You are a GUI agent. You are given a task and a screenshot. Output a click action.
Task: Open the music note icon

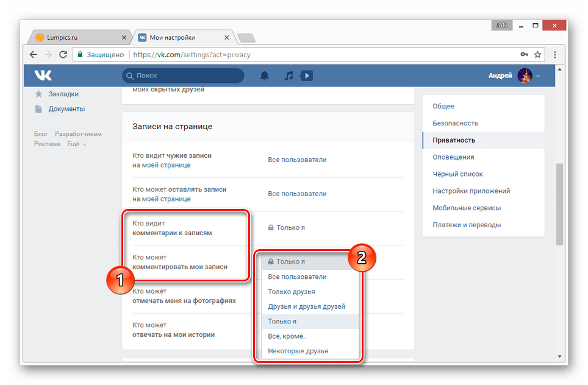289,76
